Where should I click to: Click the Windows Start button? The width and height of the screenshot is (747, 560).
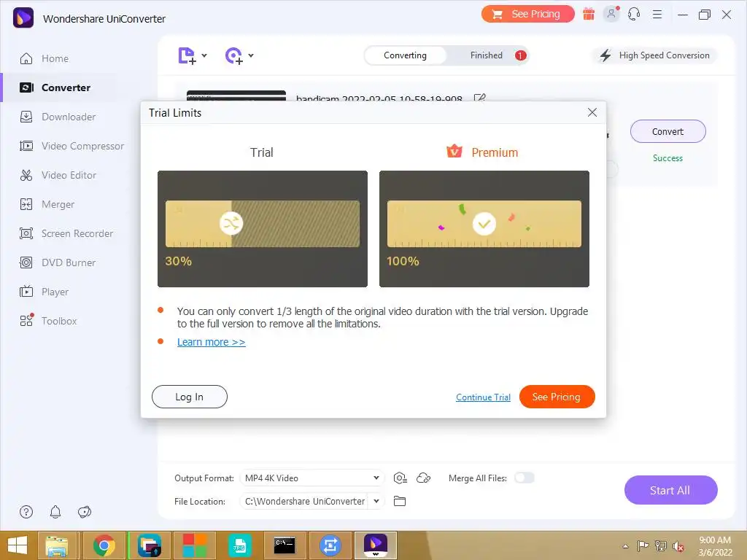(18, 545)
